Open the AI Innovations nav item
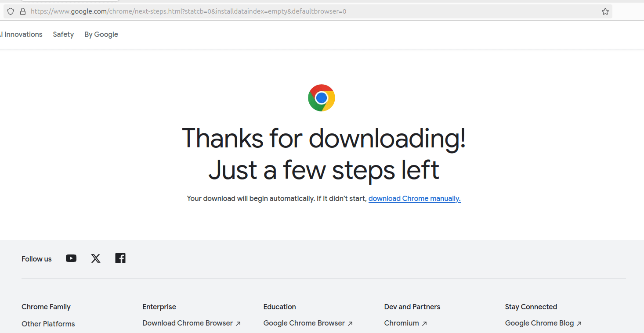 tap(21, 34)
